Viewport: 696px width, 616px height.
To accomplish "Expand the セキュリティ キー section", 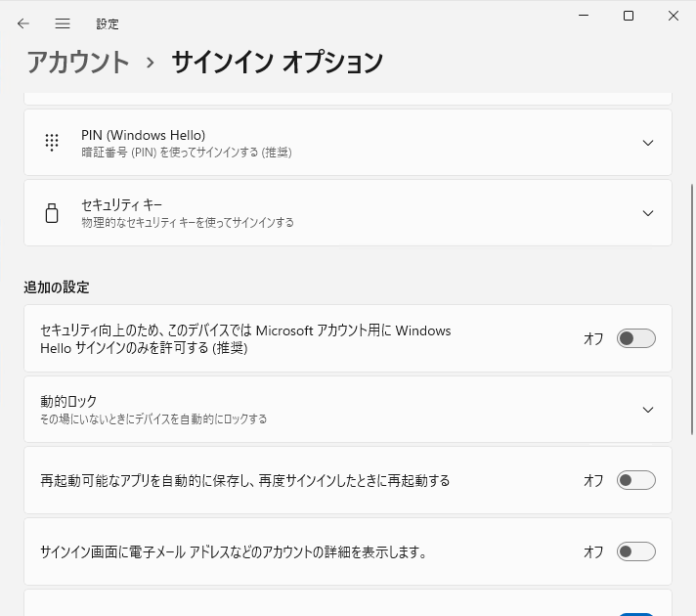I will [648, 213].
